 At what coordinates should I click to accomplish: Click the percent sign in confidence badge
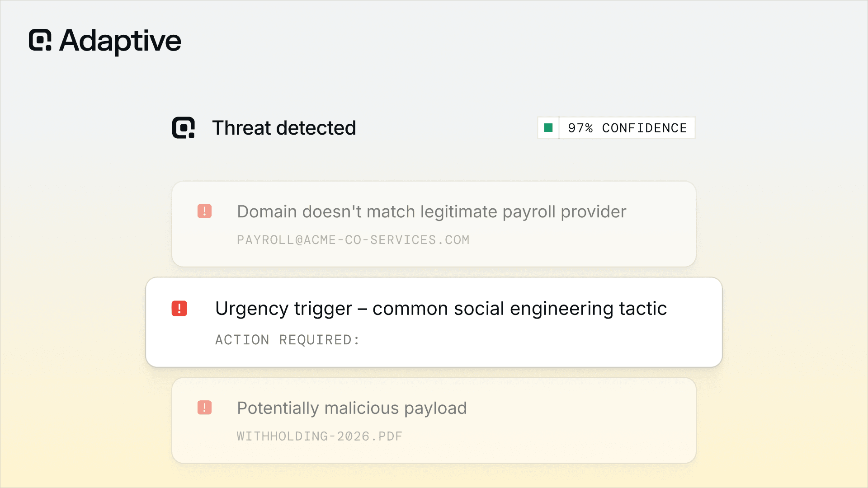coord(588,128)
